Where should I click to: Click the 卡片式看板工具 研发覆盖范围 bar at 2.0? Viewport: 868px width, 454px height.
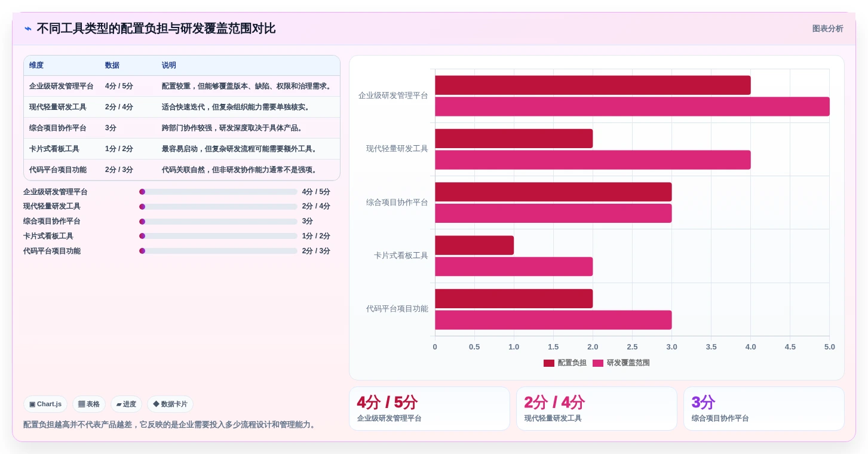[514, 266]
